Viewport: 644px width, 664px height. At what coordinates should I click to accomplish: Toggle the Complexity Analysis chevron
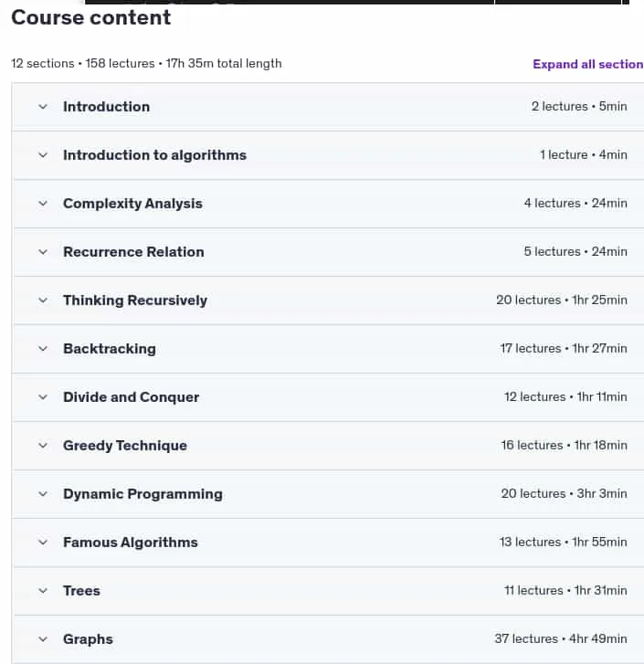[x=43, y=204]
